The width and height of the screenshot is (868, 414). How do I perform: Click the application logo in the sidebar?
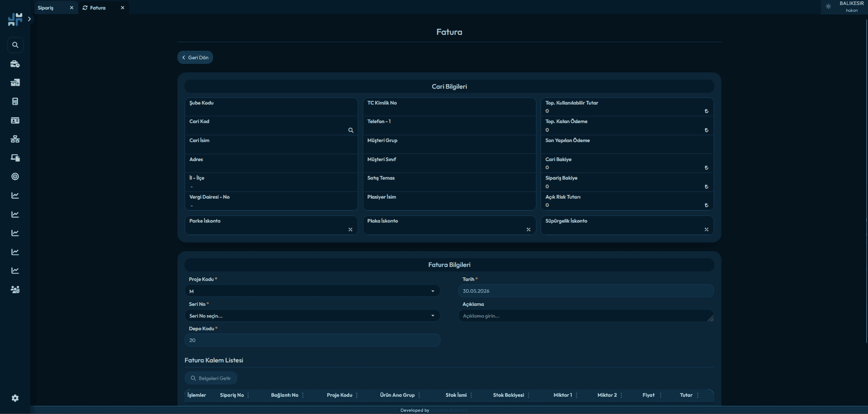pos(15,20)
